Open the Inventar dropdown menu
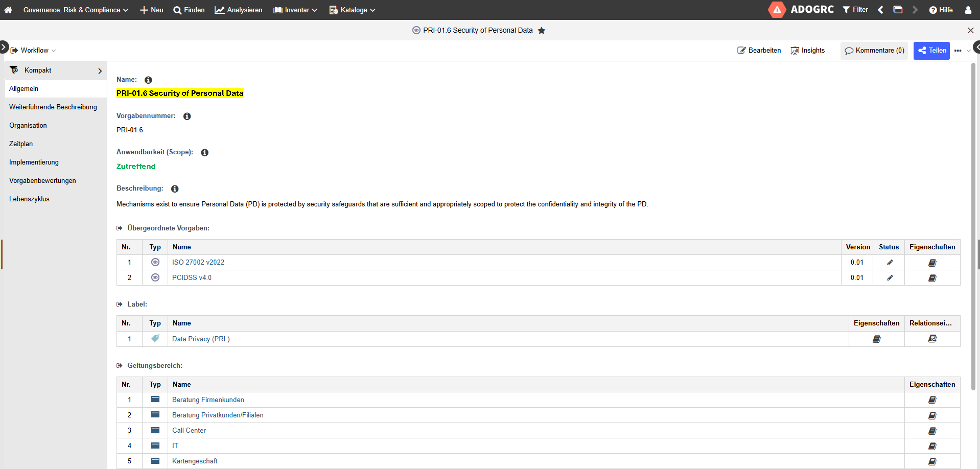980x469 pixels. [295, 10]
